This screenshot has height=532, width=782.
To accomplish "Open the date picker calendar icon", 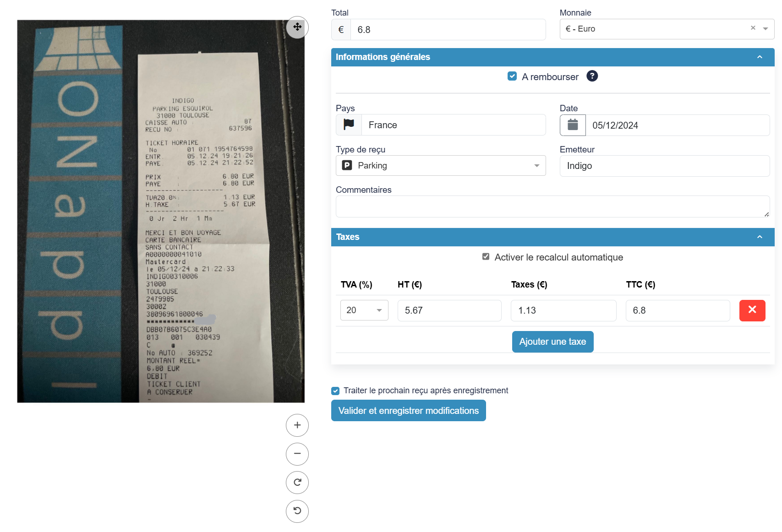I will 572,125.
